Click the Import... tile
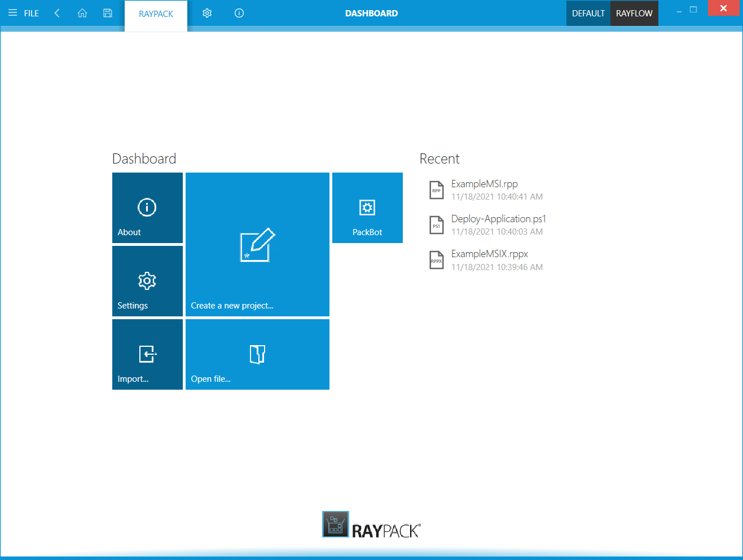The width and height of the screenshot is (743, 560). coord(147,354)
